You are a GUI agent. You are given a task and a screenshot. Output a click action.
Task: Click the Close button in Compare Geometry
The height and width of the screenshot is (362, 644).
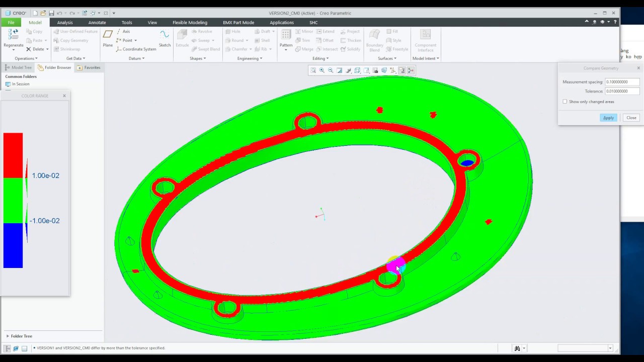click(x=631, y=118)
